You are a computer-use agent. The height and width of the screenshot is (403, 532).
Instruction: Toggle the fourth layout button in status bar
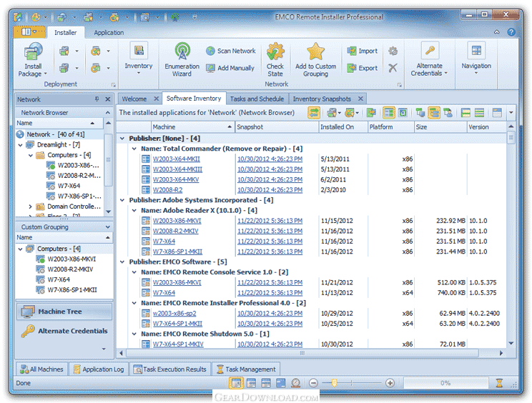(x=281, y=383)
